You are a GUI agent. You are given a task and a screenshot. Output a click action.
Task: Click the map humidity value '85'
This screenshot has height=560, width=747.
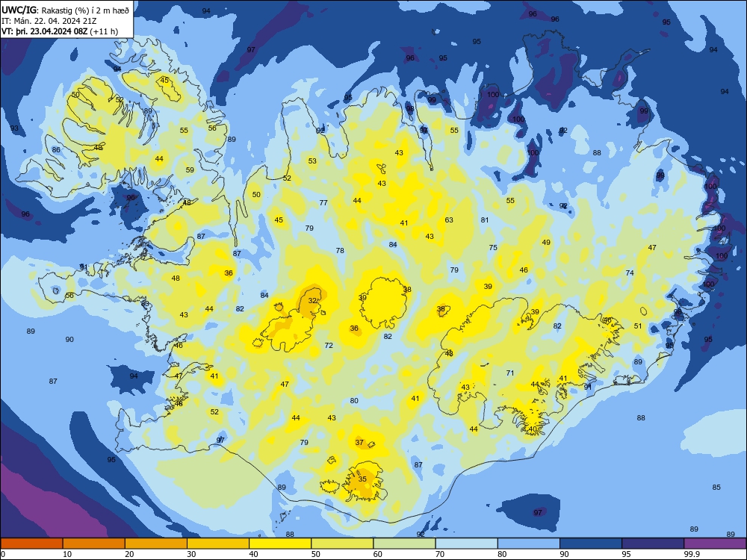[716, 487]
